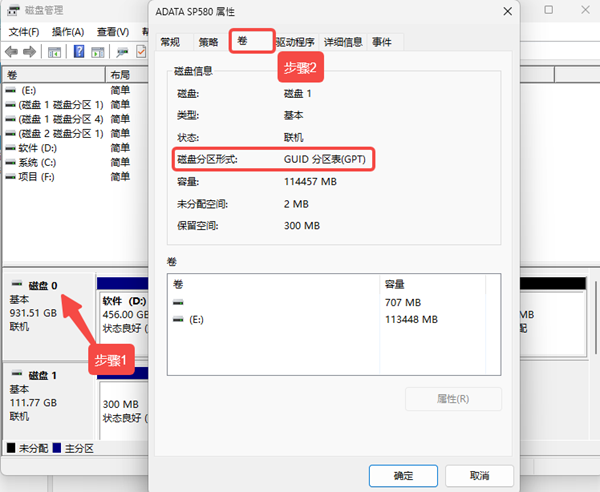
Task: Click the drive icon beside 项目 (F:)
Action: coord(10,176)
